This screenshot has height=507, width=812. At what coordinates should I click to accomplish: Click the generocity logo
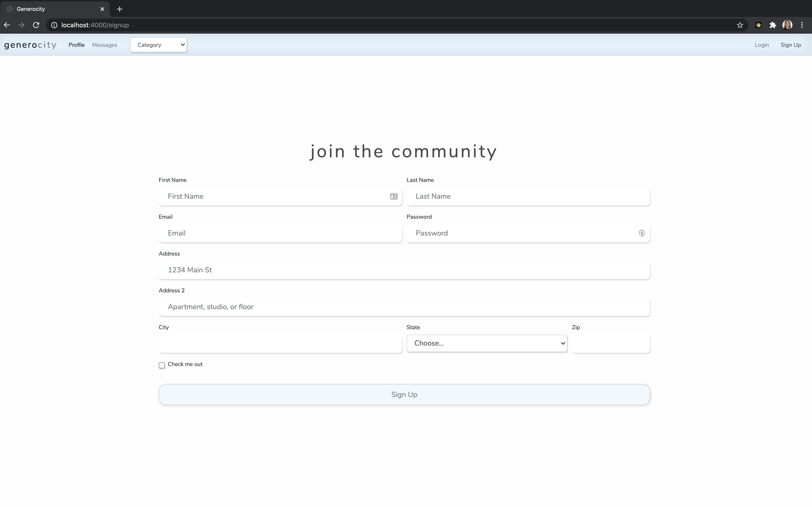pos(30,45)
